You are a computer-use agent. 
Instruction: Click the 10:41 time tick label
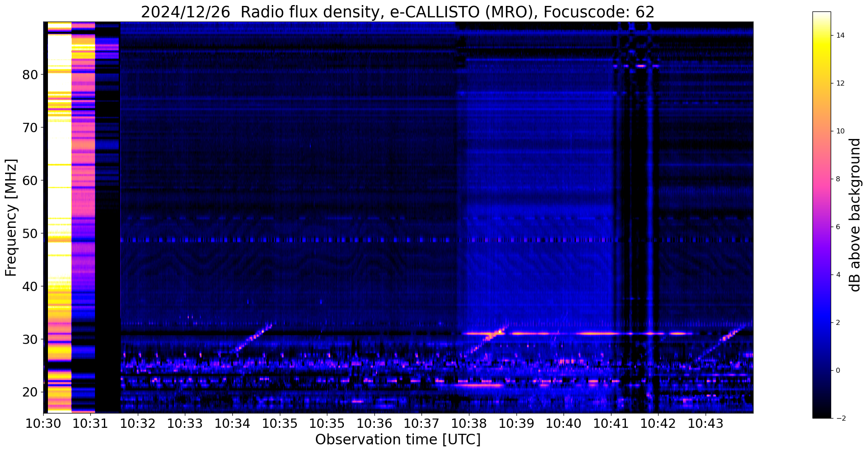point(611,424)
